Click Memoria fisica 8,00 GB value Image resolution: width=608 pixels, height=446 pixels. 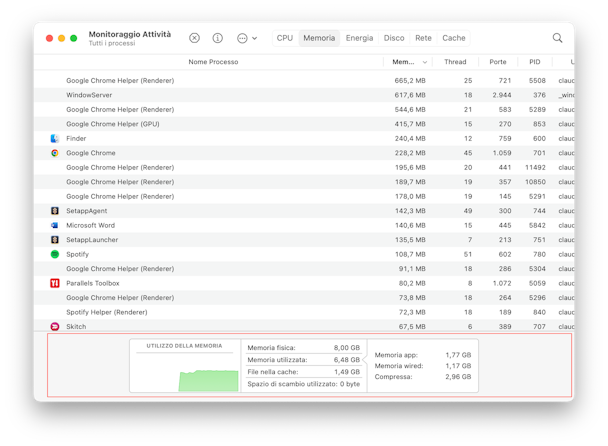347,348
